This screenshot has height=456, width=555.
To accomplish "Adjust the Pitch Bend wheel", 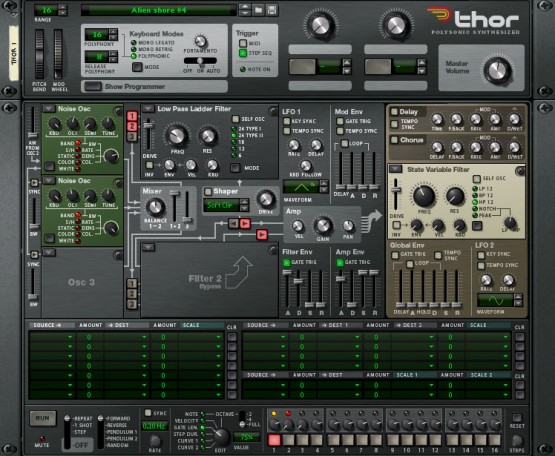I will 39,54.
